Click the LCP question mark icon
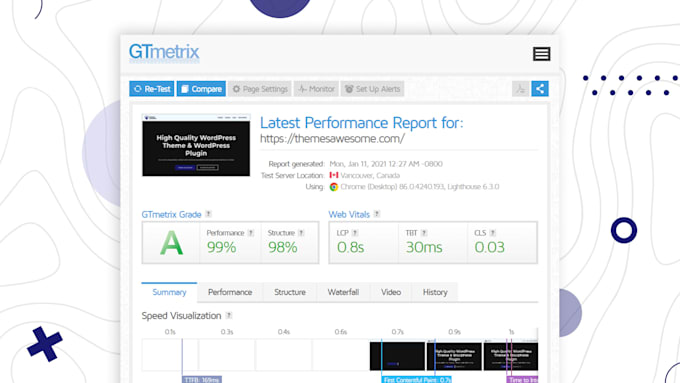Image resolution: width=680 pixels, height=383 pixels. coord(355,233)
